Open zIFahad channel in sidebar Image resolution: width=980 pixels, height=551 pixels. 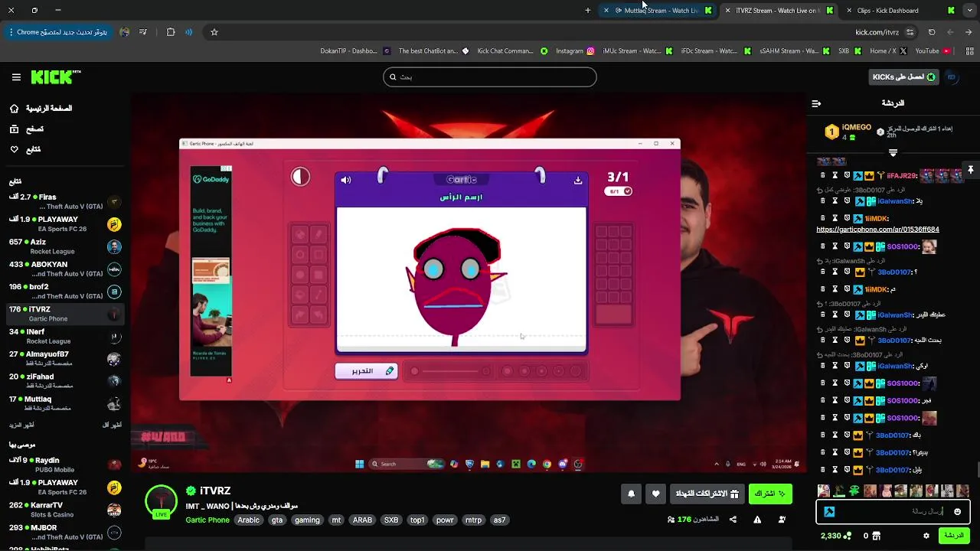[65, 380]
